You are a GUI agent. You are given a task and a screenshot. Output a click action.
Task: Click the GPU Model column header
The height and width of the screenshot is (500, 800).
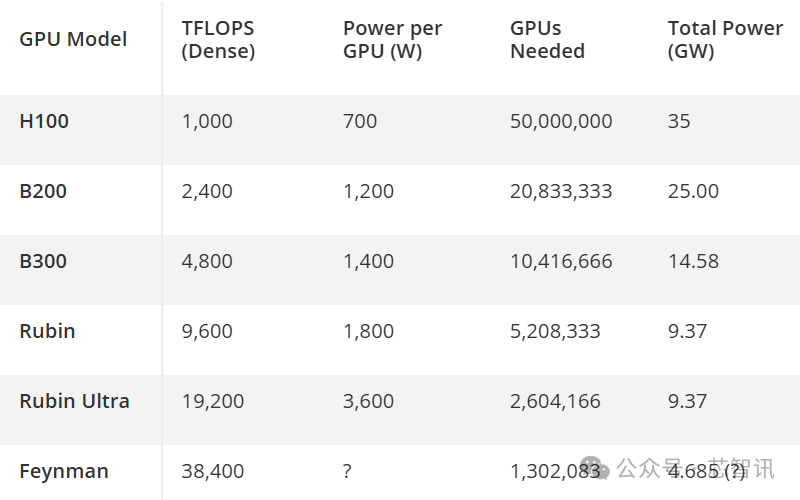tap(73, 39)
